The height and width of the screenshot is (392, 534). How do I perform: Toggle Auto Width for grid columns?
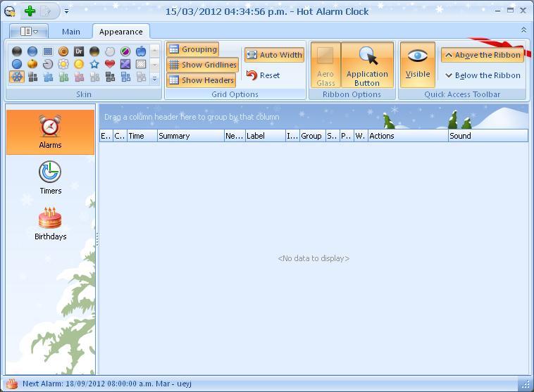275,55
